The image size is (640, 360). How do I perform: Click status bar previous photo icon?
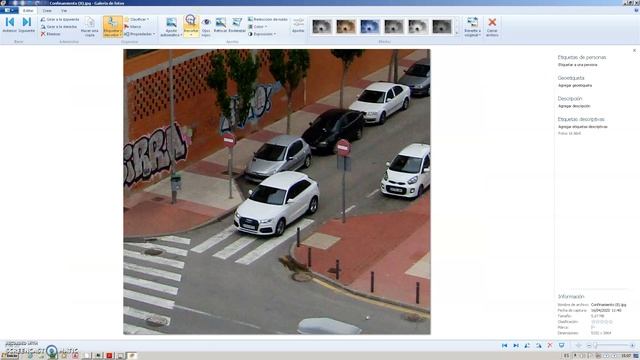point(504,345)
